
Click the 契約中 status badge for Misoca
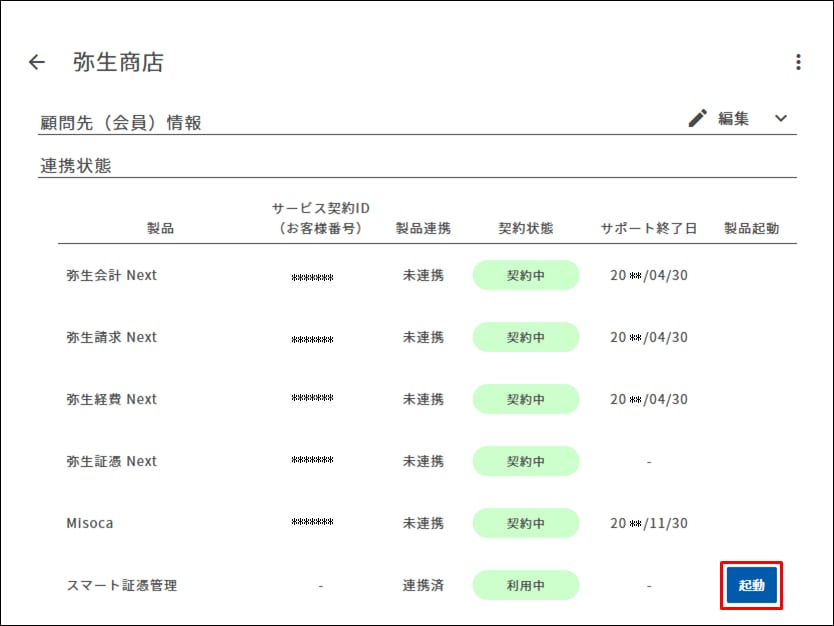pyautogui.click(x=526, y=523)
